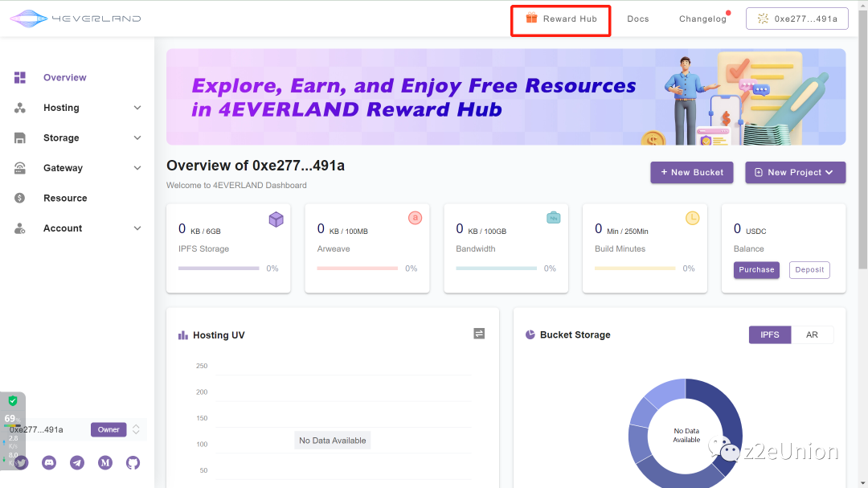This screenshot has height=488, width=868.
Task: Click the Gateway icon in the sidebar
Action: click(20, 168)
